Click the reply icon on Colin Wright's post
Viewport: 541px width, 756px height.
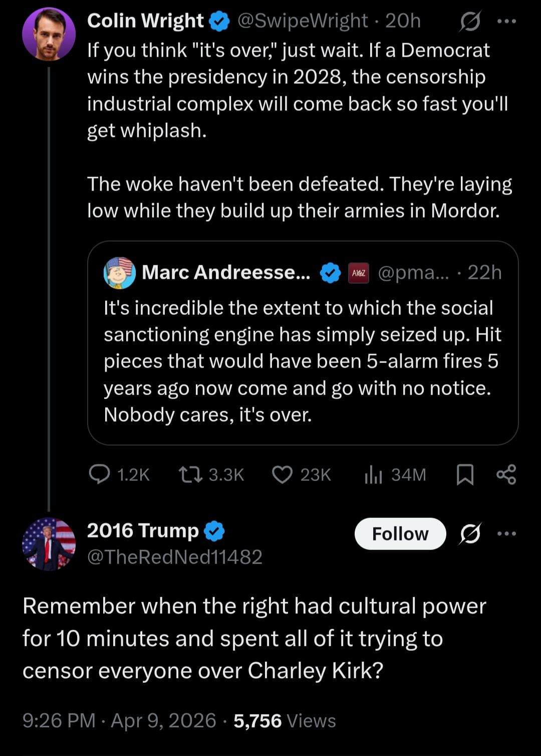(x=99, y=474)
